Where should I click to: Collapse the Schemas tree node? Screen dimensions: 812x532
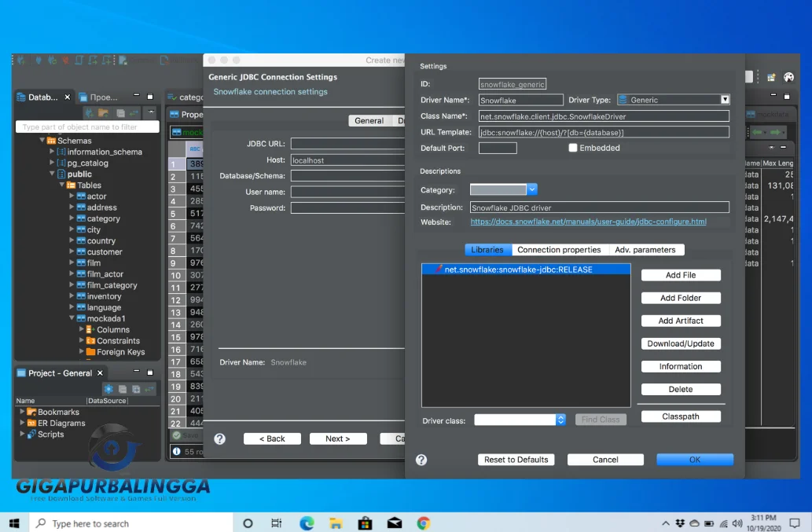pos(42,140)
